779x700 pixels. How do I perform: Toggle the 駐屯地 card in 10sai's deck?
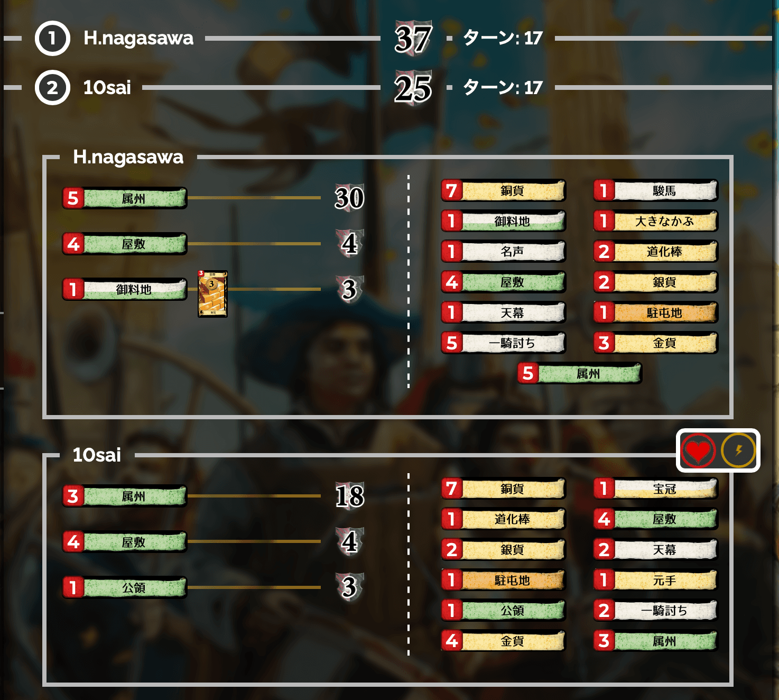tap(503, 580)
